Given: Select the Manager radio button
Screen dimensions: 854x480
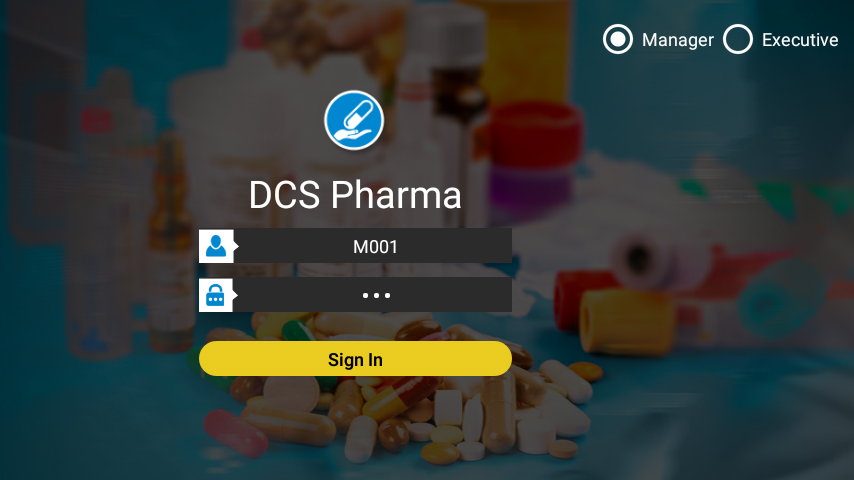Looking at the screenshot, I should (618, 39).
